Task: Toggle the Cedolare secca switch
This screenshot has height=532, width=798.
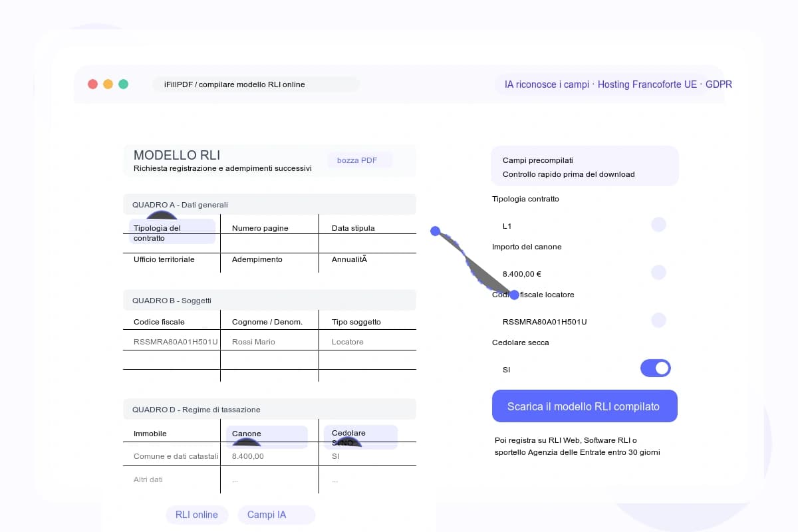Action: 656,368
